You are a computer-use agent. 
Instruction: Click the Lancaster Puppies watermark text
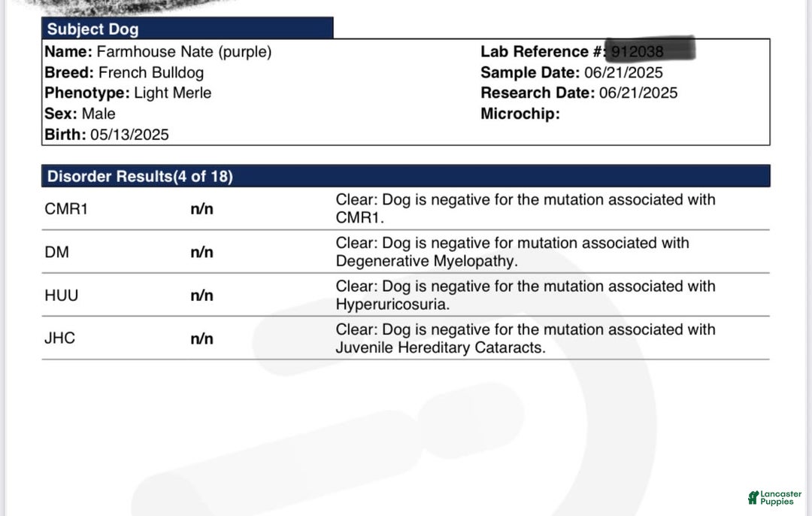click(781, 498)
